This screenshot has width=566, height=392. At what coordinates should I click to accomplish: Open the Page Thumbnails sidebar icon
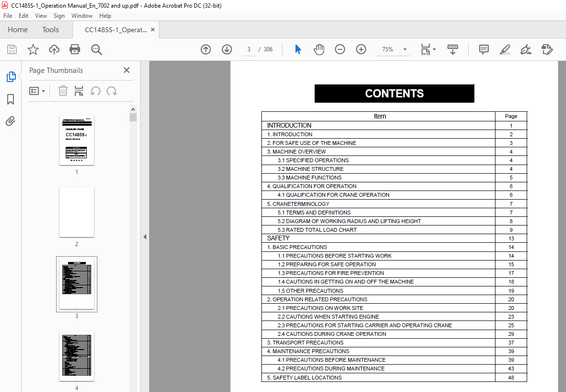[11, 76]
